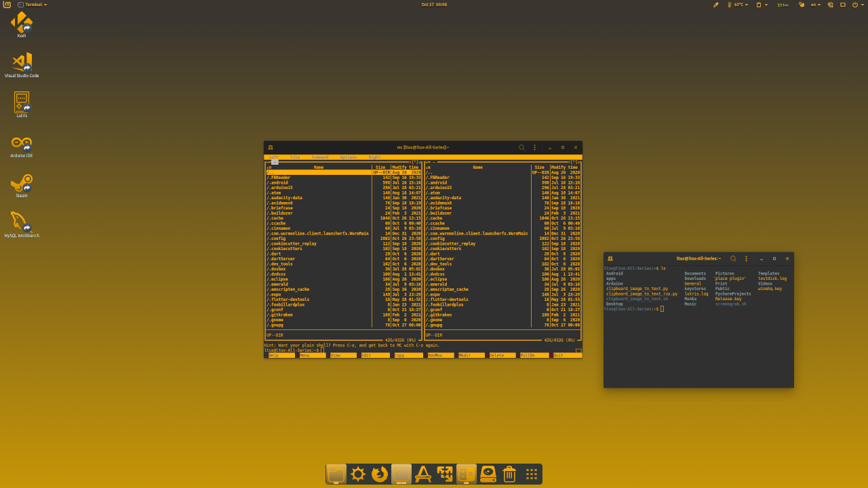Open the vertical-dots menu in the terminal title bar
This screenshot has width=868, height=488.
(745, 258)
